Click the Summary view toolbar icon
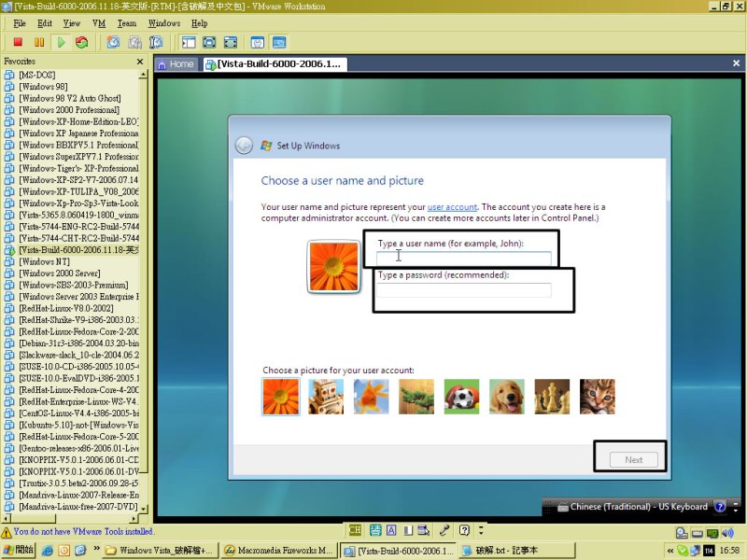 pos(258,42)
